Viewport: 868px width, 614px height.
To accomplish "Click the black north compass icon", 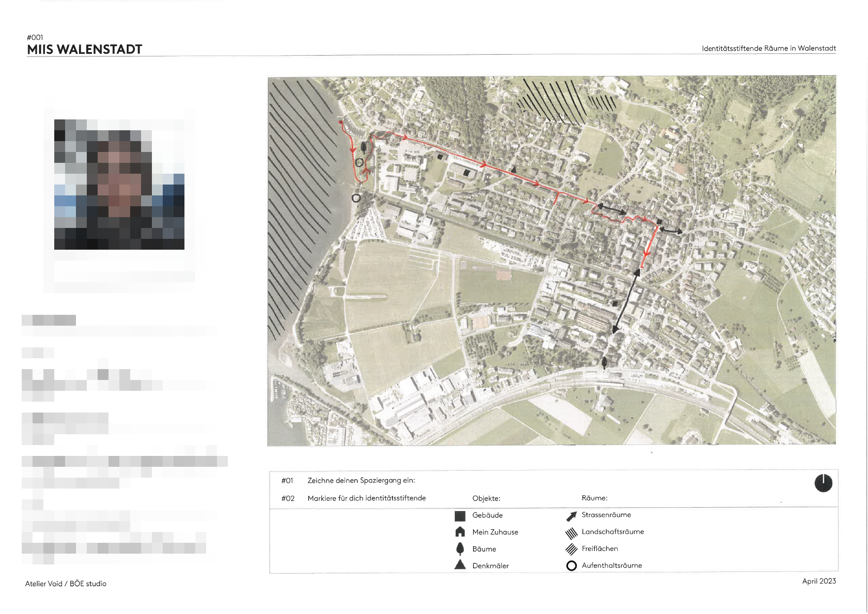I will coord(823,483).
